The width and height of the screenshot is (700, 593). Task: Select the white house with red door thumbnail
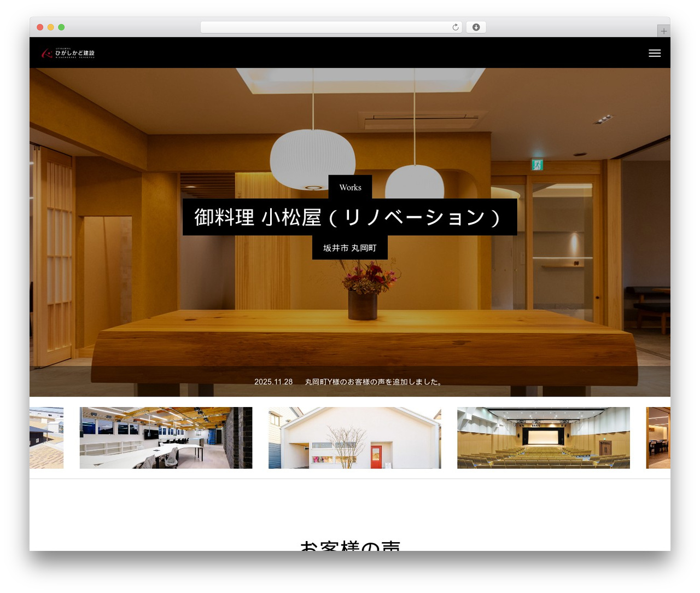[355, 438]
